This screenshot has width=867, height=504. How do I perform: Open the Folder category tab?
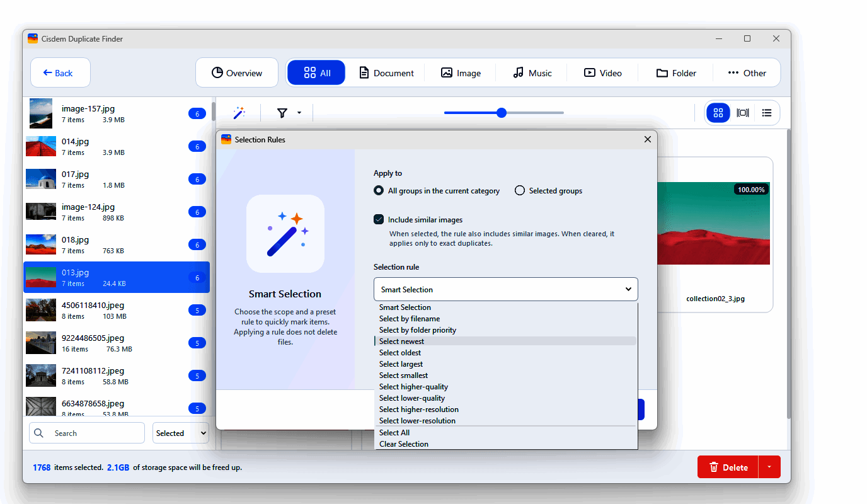676,73
